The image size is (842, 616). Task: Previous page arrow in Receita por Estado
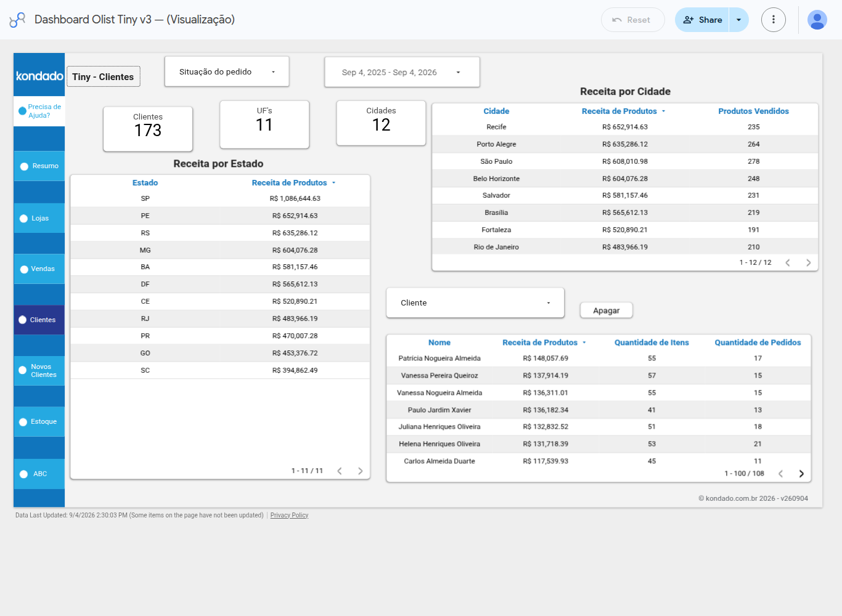pos(339,471)
